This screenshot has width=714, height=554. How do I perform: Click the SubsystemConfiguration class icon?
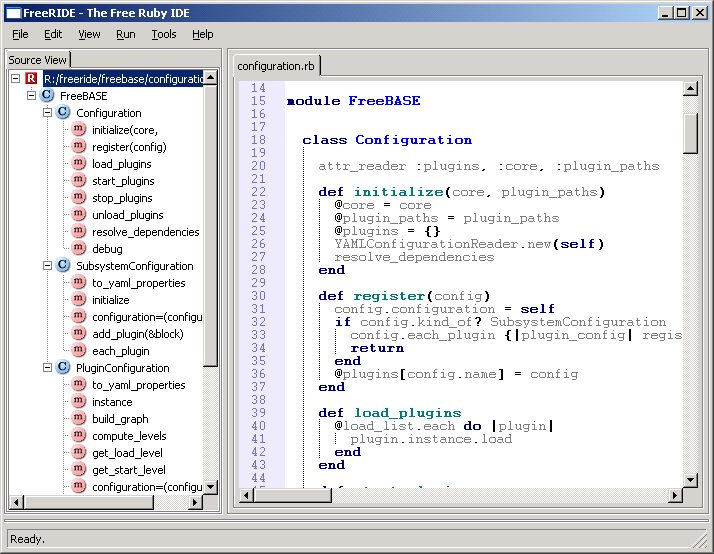coord(63,266)
